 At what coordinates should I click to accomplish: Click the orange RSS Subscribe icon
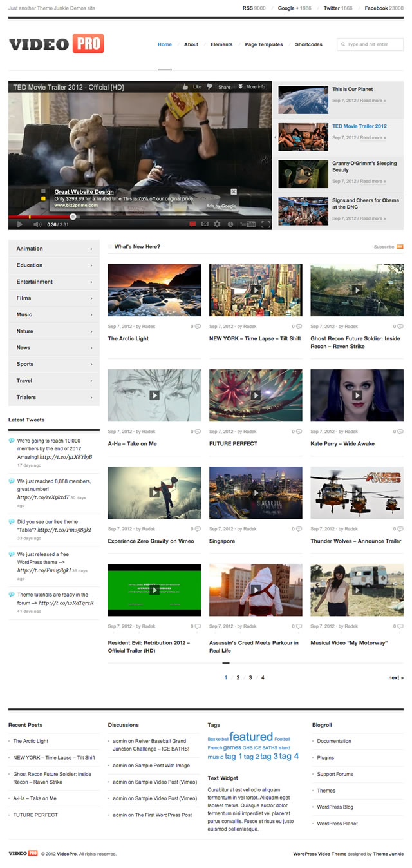click(x=400, y=247)
